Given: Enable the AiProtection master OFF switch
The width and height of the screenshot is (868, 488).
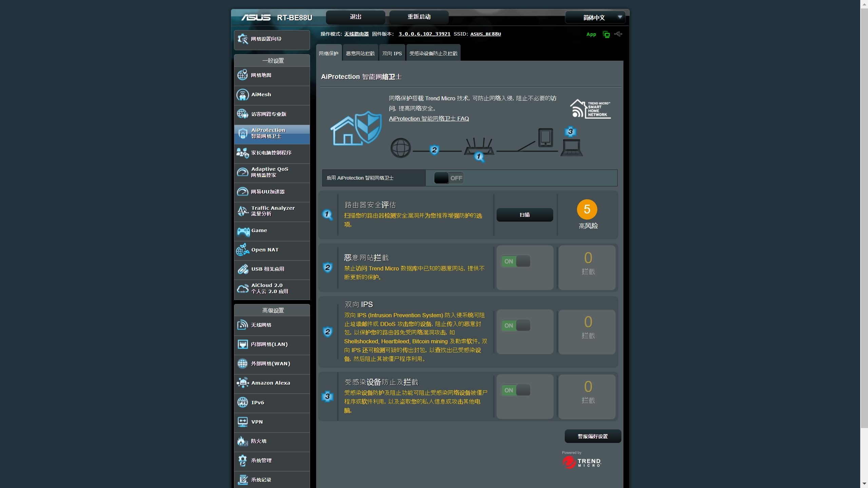Looking at the screenshot, I should (448, 178).
